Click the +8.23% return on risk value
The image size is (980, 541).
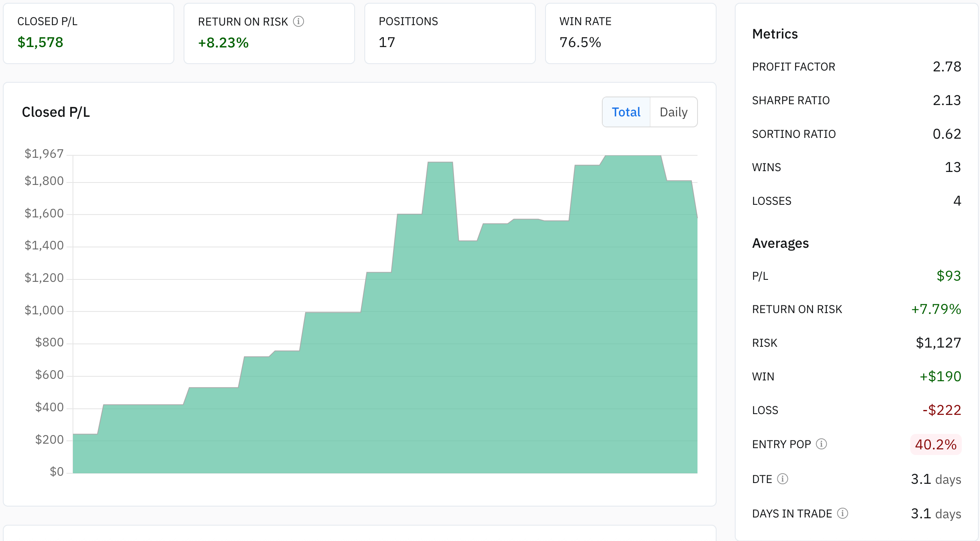click(x=223, y=43)
